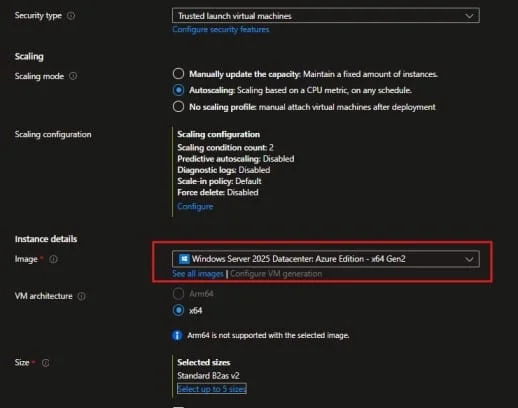This screenshot has width=518, height=408.
Task: Click the Scaling configuration left-hand label
Action: coord(53,134)
